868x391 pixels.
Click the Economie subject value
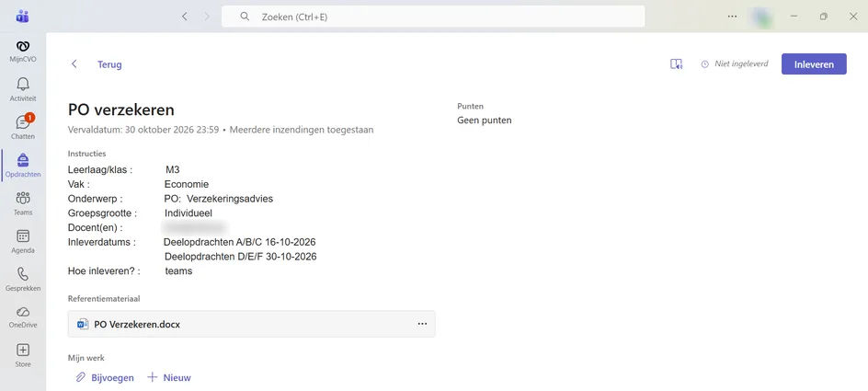[x=187, y=184]
